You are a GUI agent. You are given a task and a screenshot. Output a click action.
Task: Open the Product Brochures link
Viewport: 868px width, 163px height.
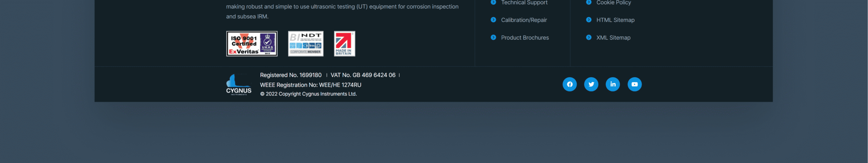[x=525, y=38]
